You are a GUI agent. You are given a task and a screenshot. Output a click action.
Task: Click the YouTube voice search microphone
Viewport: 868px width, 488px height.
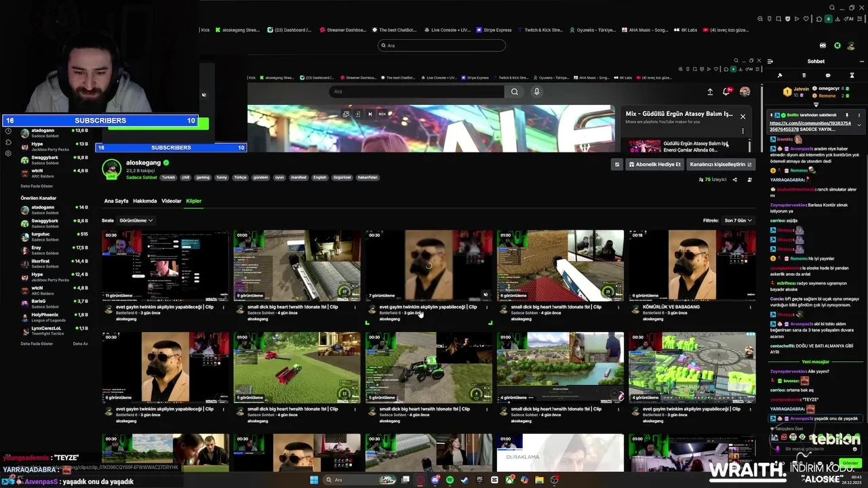tap(537, 91)
